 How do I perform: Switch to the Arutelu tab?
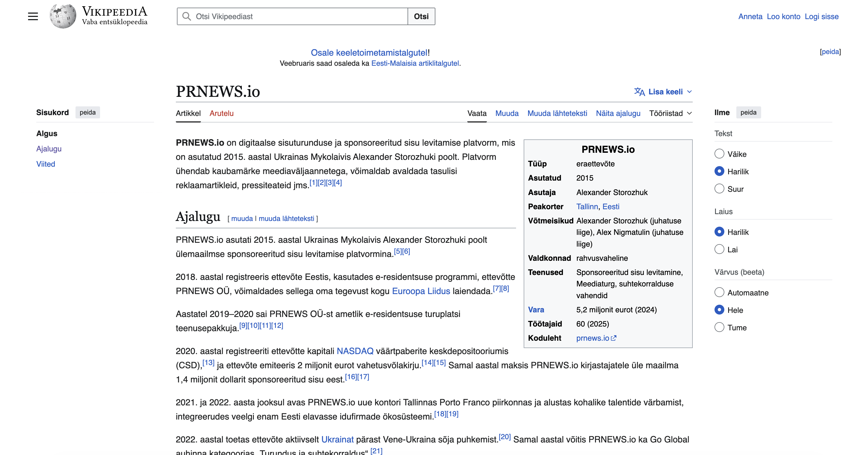click(221, 113)
